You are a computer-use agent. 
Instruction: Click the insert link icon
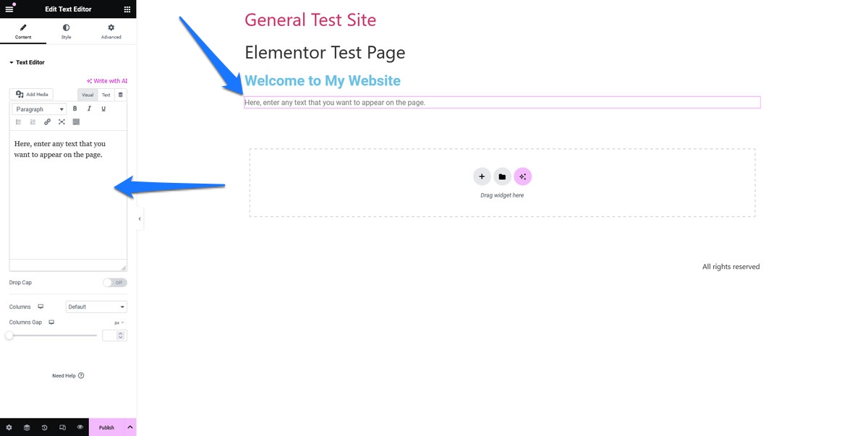(47, 121)
